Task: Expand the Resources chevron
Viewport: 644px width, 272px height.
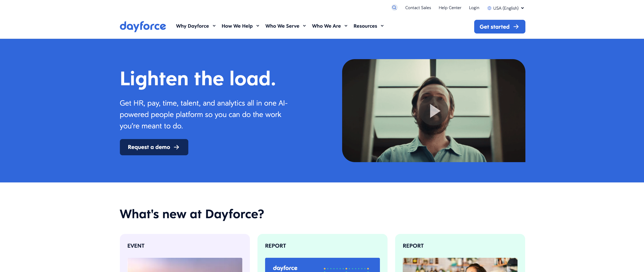Action: [382, 26]
